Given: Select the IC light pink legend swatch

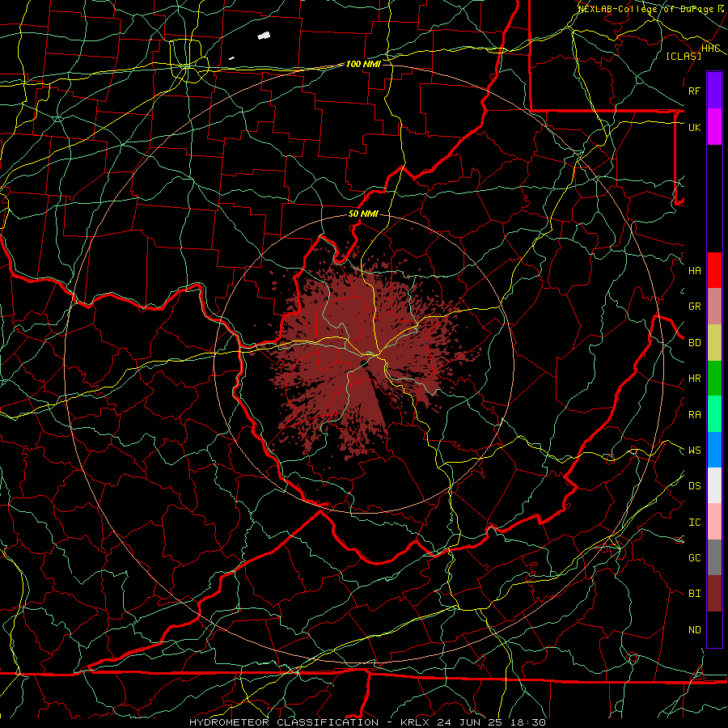Looking at the screenshot, I should point(714,522).
